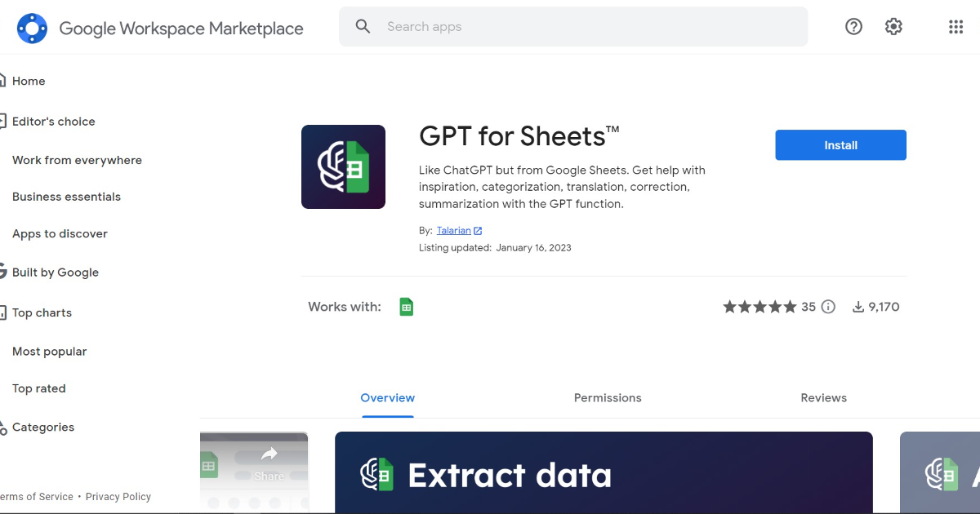The width and height of the screenshot is (980, 514).
Task: Click the Install button
Action: 840,144
